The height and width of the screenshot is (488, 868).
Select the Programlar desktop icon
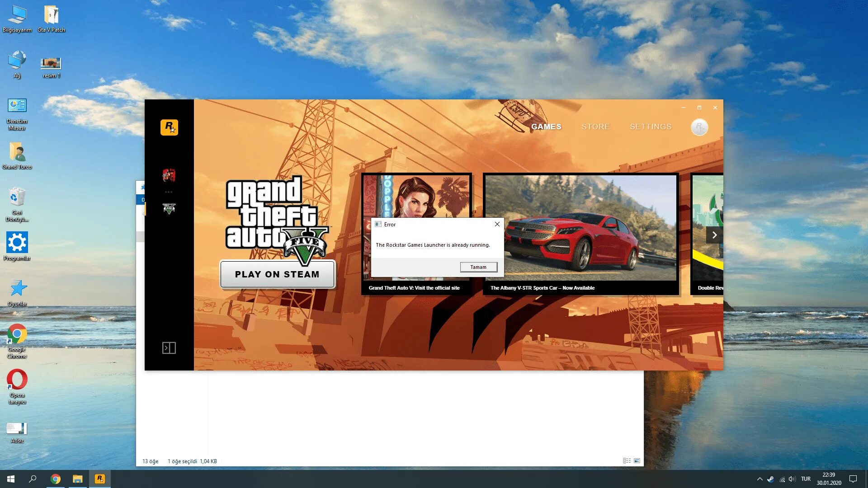coord(17,247)
